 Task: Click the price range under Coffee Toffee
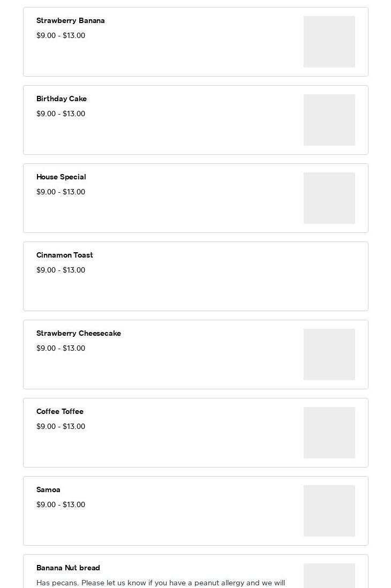[x=61, y=426]
